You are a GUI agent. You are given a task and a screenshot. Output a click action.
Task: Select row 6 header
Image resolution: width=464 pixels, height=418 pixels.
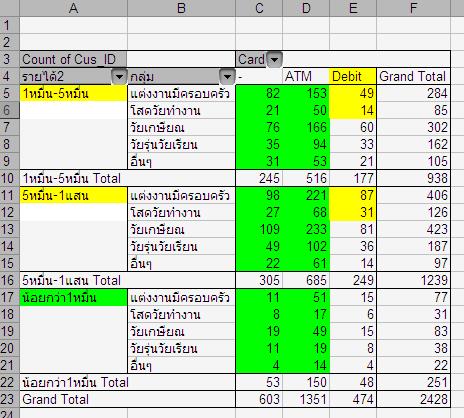tap(10, 110)
